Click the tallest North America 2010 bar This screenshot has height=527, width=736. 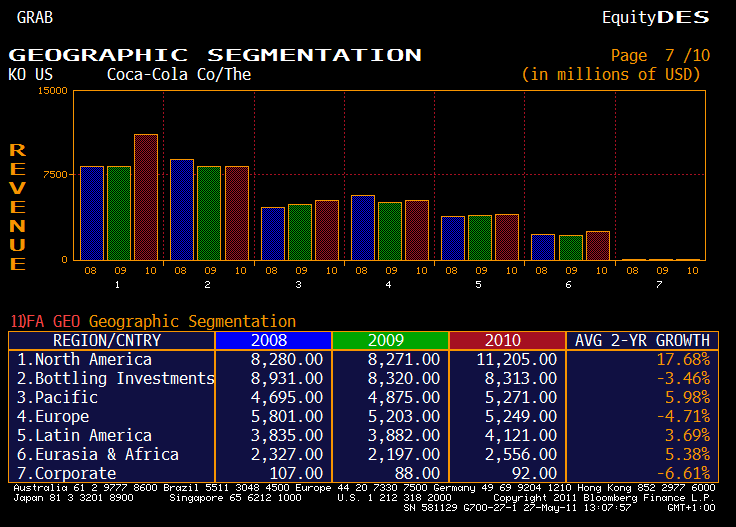pos(146,197)
